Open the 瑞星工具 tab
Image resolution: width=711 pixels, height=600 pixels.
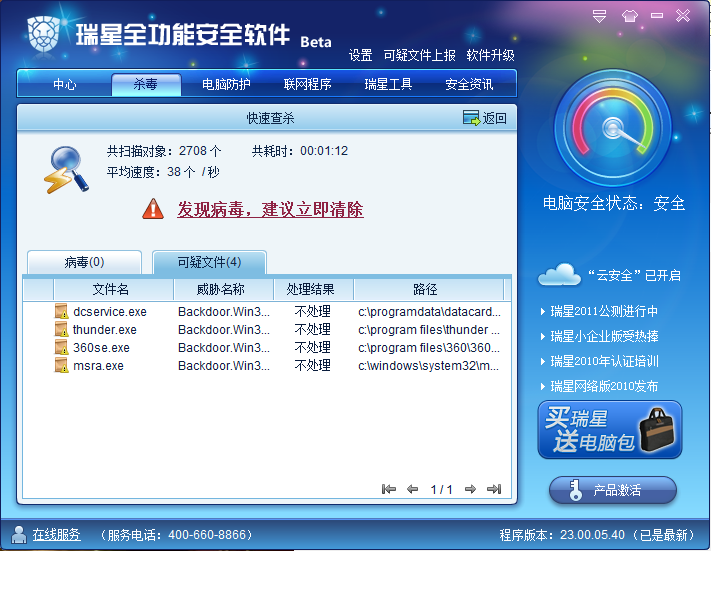(388, 84)
